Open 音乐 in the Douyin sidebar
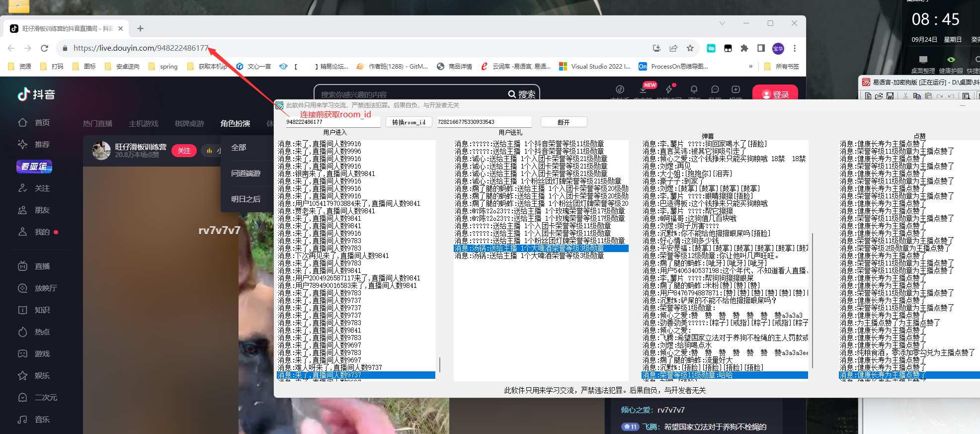 pyautogui.click(x=34, y=419)
